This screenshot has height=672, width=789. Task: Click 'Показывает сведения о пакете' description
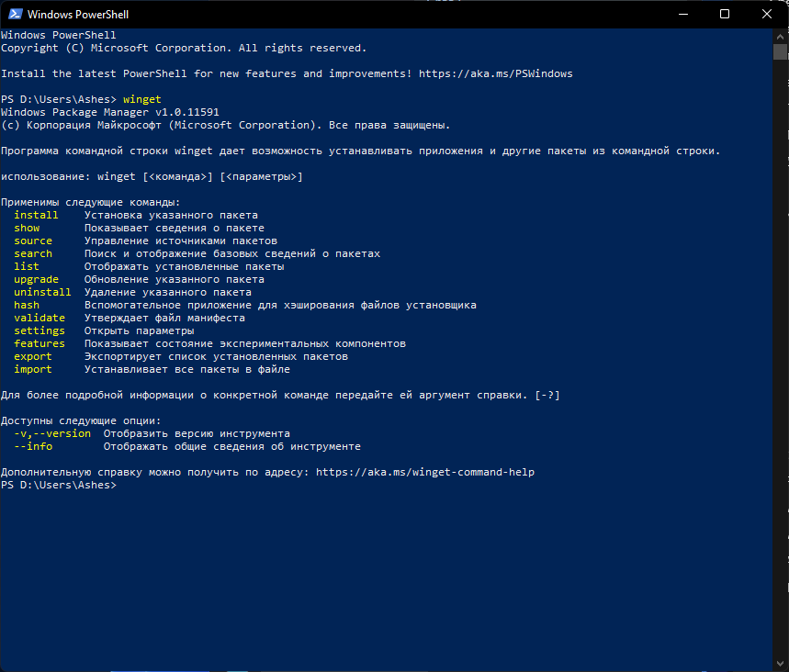click(x=175, y=228)
